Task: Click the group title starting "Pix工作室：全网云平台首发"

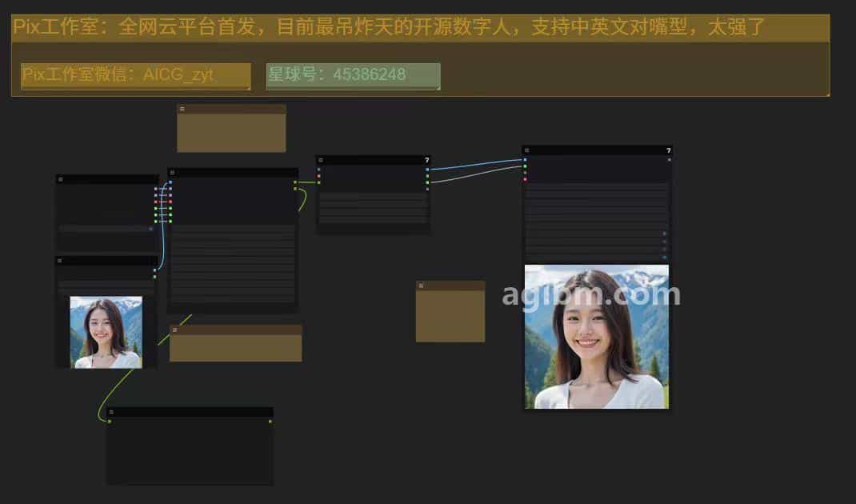Action: (389, 28)
